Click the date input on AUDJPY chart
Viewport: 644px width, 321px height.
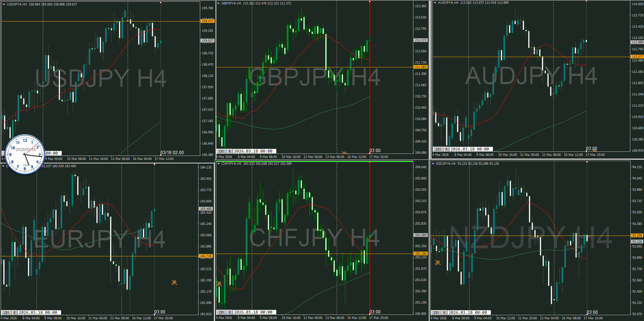(x=471, y=149)
